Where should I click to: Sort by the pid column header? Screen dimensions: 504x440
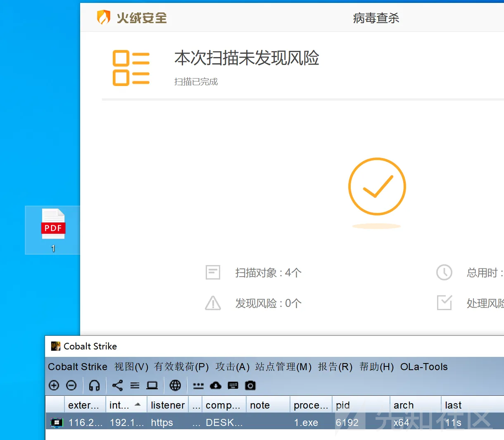click(x=361, y=405)
